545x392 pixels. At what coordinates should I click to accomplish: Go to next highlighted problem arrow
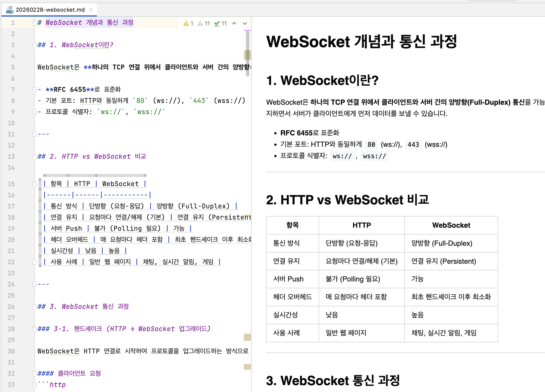245,24
